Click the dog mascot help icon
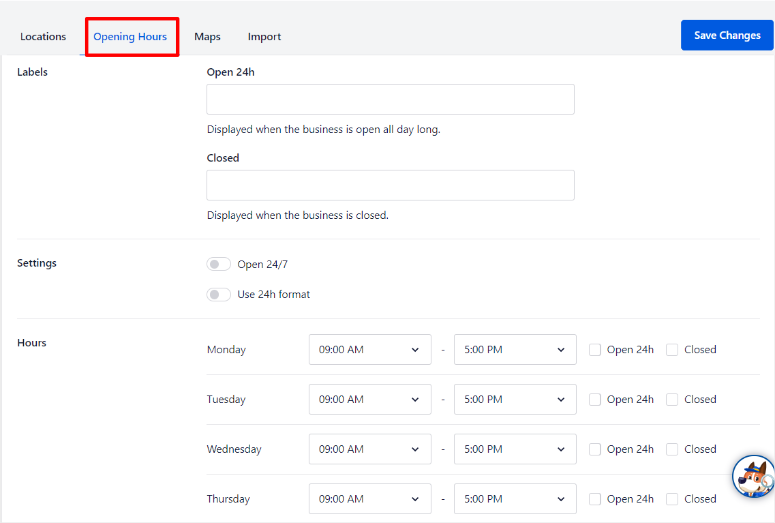Image resolution: width=775 pixels, height=523 pixels. (753, 476)
